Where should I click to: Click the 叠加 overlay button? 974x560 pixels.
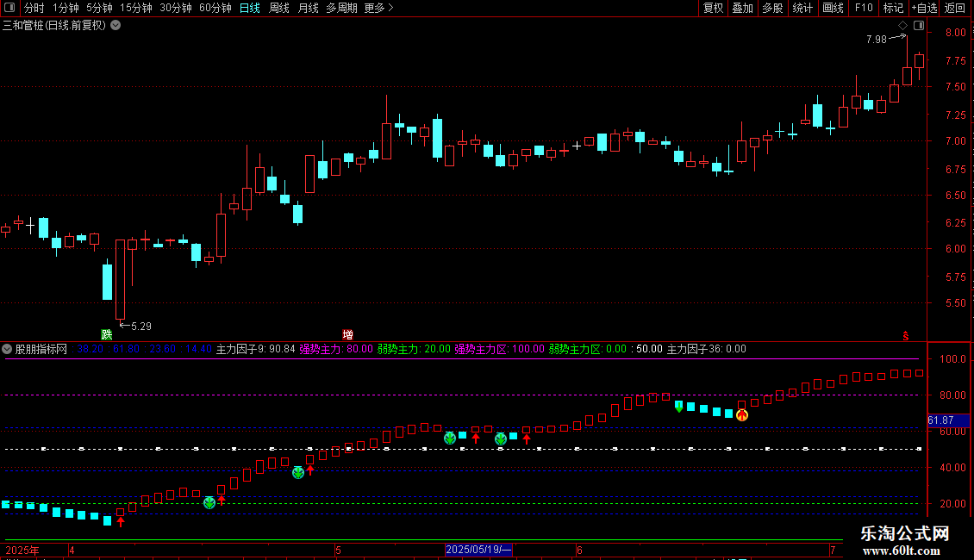click(742, 8)
